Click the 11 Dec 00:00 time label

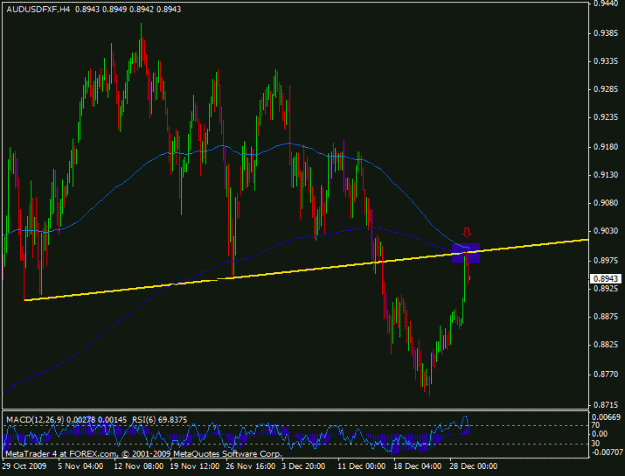point(362,466)
